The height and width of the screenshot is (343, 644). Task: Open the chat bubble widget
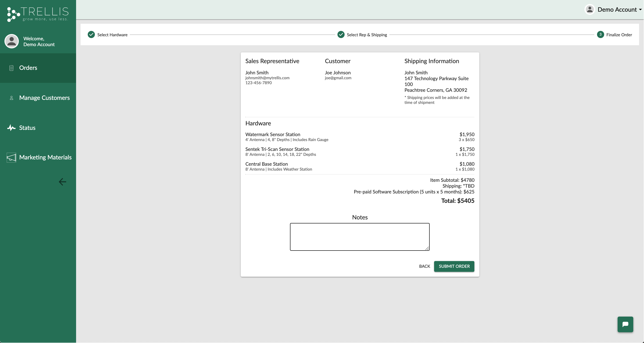[625, 324]
